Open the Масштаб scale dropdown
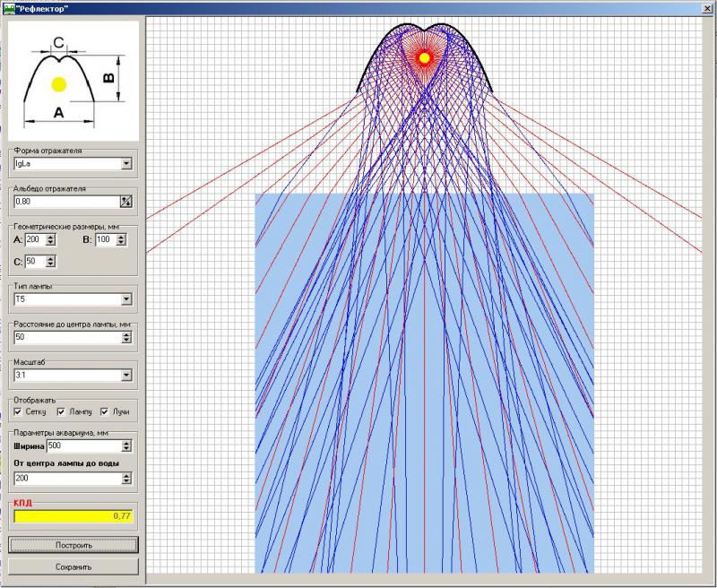 point(126,376)
